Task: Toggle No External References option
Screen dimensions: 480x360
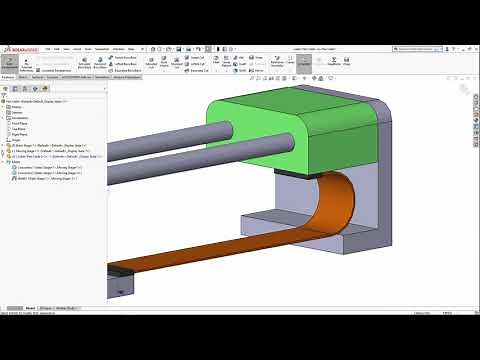Action: click(x=27, y=64)
